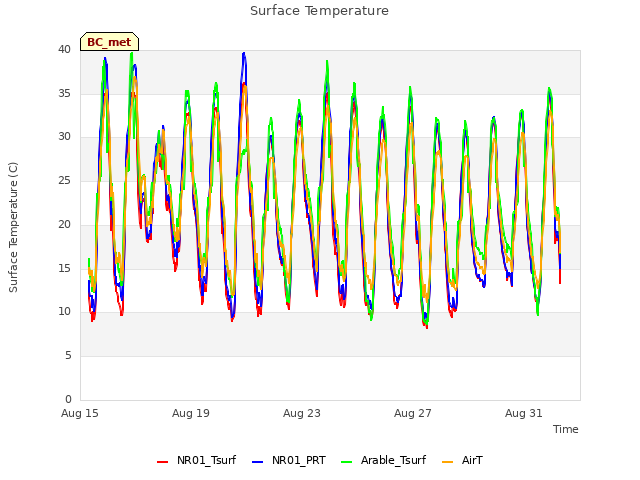The image size is (640, 480).
Task: Click the Aug 15 x-axis label
Action: (80, 413)
